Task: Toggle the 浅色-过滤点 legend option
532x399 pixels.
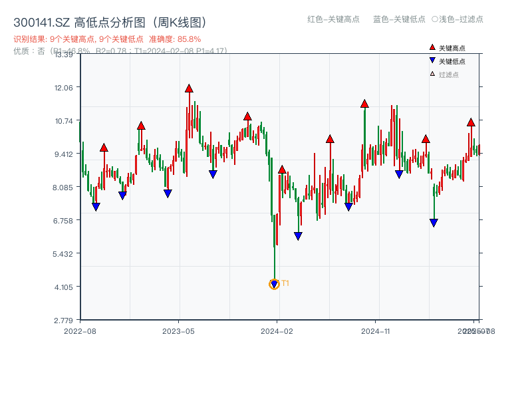Action: [458, 19]
